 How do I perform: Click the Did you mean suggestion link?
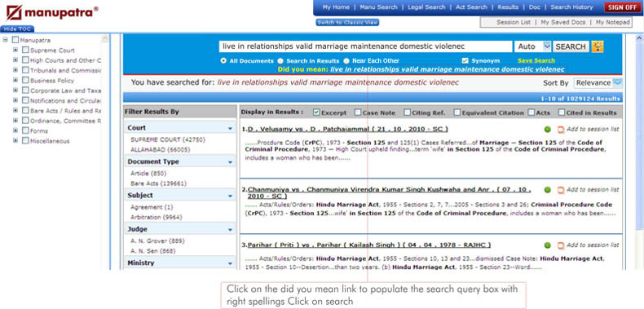tap(448, 69)
